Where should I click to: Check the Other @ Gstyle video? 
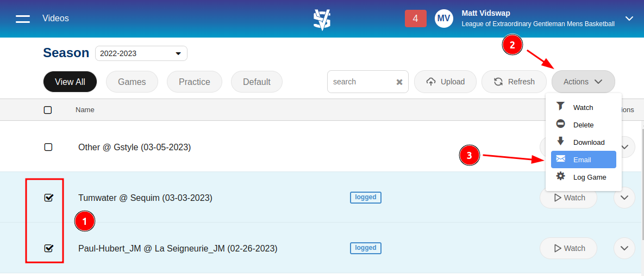(48, 147)
